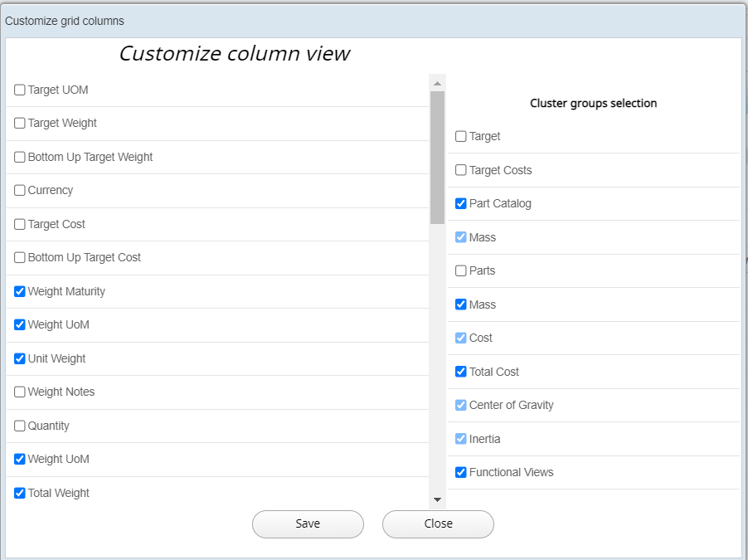This screenshot has height=560, width=748.
Task: Uncheck the Weight Maturity column
Action: tap(20, 291)
